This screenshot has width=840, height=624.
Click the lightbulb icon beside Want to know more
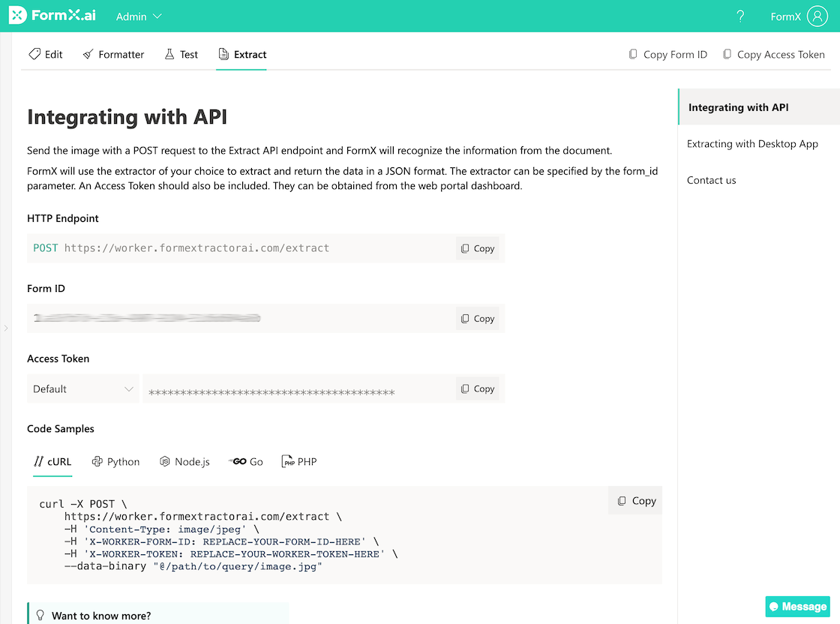click(x=40, y=616)
